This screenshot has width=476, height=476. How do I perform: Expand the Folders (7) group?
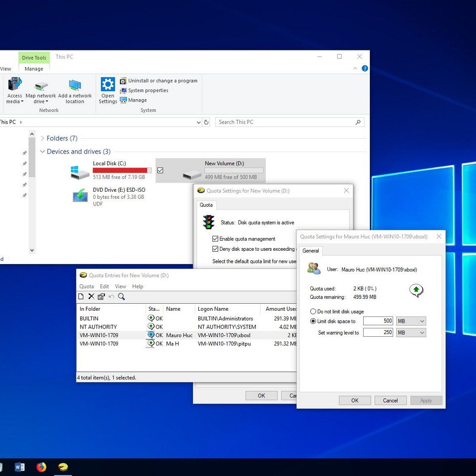pos(43,138)
